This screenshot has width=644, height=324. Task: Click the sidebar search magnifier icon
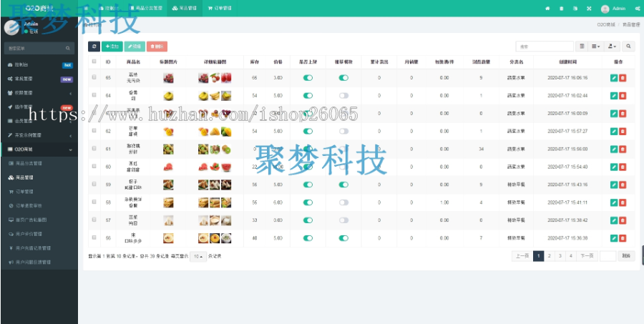68,49
